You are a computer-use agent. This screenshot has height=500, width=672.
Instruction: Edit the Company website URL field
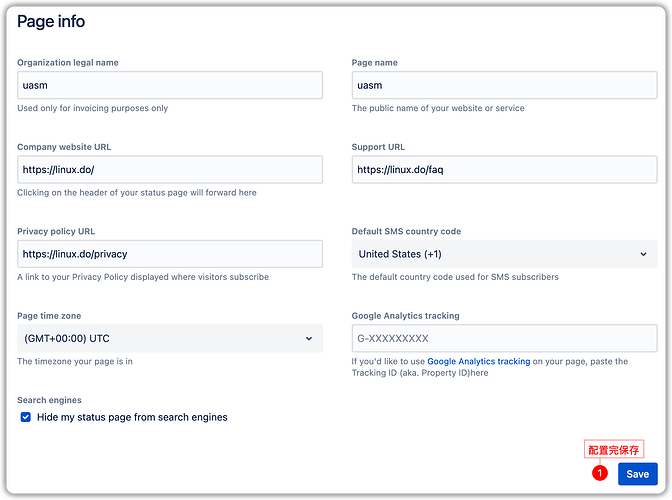pos(170,170)
